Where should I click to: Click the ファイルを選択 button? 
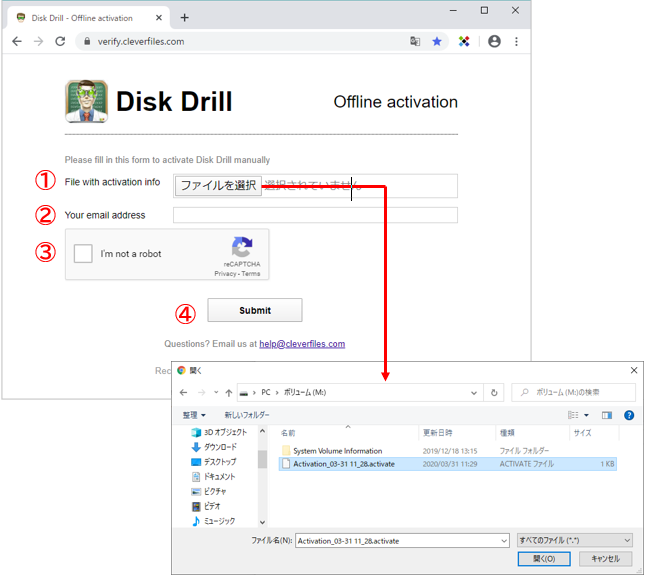coord(218,186)
